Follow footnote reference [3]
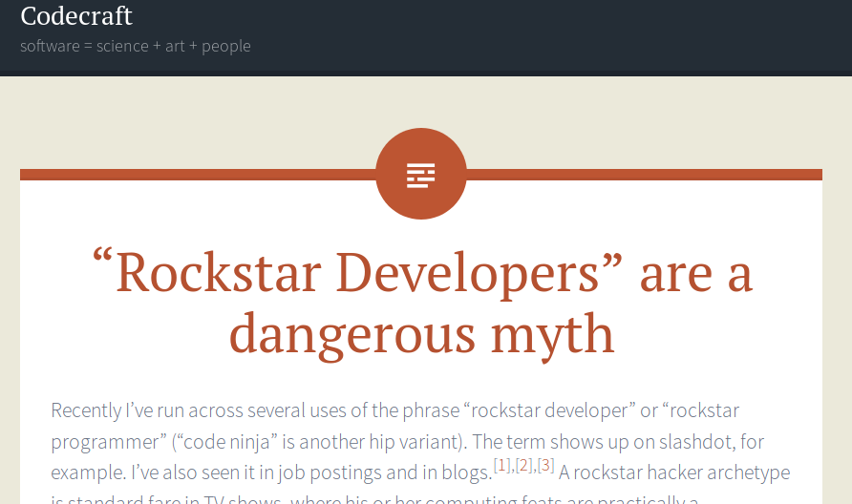 coord(545,465)
